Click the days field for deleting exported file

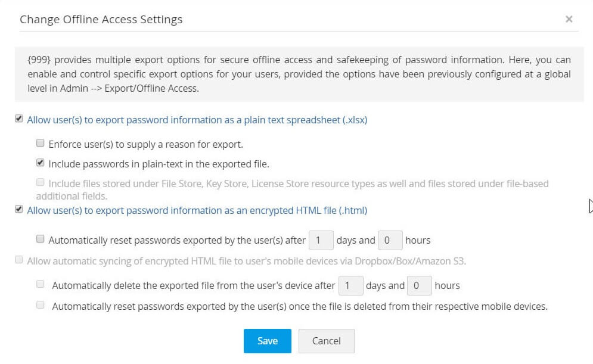350,286
